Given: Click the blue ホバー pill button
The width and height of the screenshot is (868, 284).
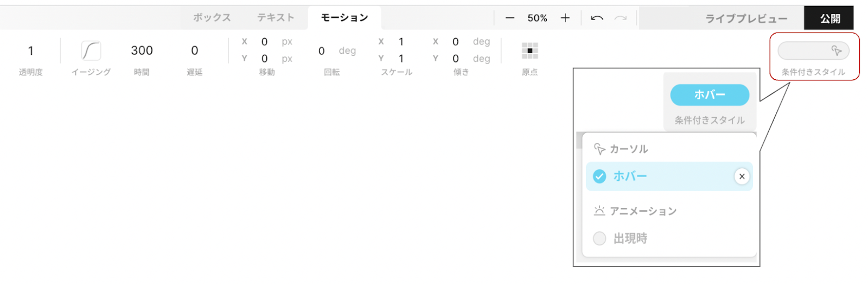Looking at the screenshot, I should coord(710,94).
